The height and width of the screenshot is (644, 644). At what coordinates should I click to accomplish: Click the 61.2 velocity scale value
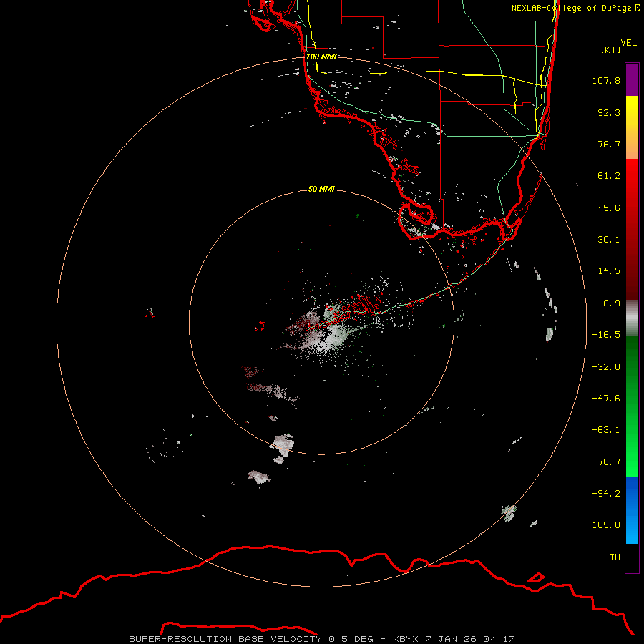coord(609,176)
